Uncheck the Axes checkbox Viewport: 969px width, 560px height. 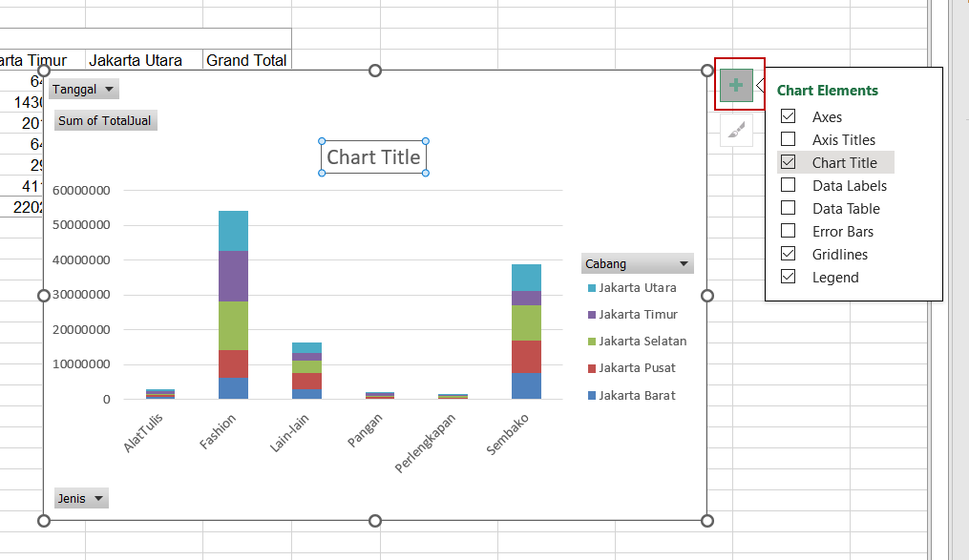(789, 116)
